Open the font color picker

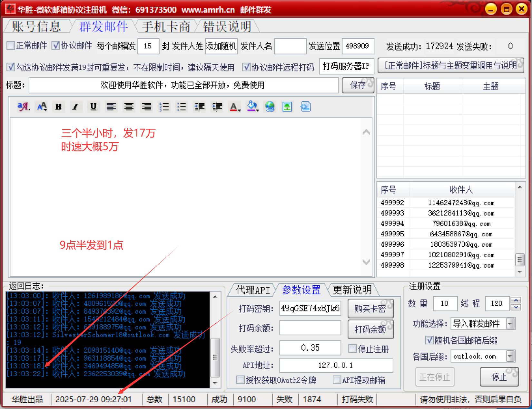234,107
